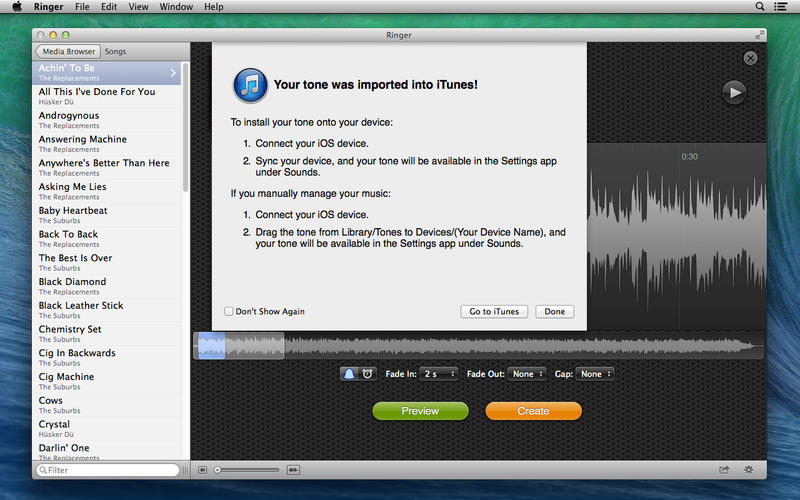Screen dimensions: 800x500
Task: Select Anywhere's Better Than Here
Action: click(106, 168)
